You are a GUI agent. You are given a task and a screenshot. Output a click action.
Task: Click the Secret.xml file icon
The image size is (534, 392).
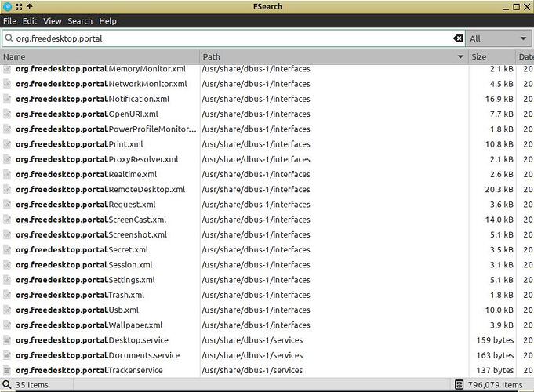7,250
